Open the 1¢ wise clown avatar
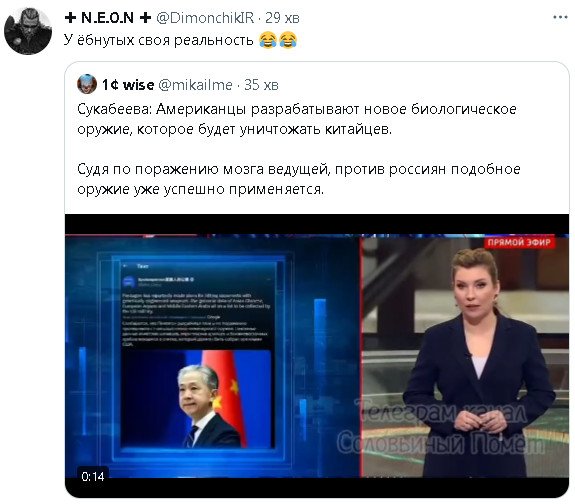Screen dimensions: 575x504 pos(87,84)
